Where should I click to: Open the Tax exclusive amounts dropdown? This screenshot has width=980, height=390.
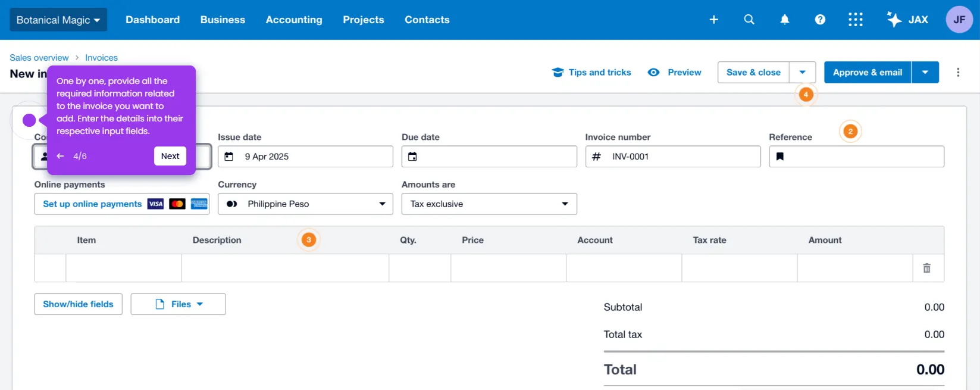coord(489,204)
